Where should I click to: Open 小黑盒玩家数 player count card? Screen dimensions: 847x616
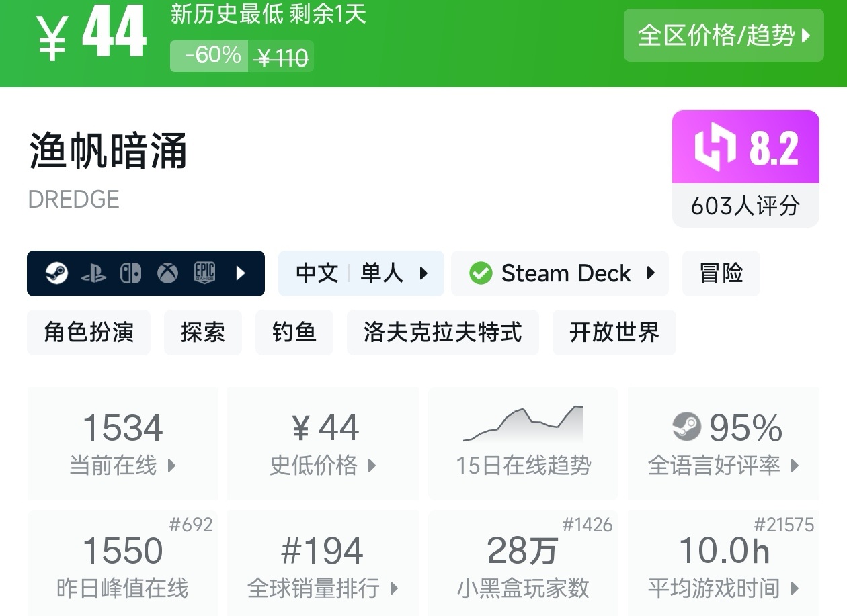point(523,563)
